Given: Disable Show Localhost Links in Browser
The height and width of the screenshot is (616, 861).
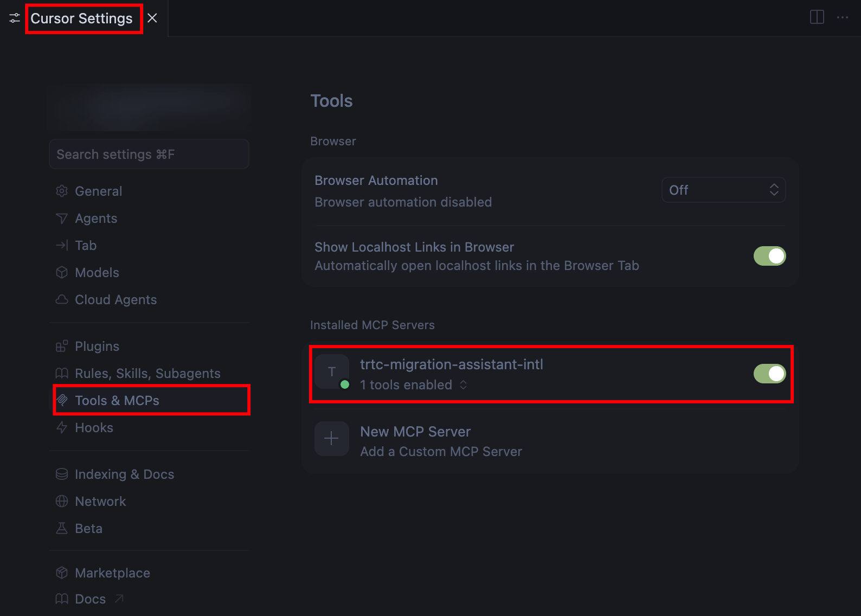Looking at the screenshot, I should (x=769, y=256).
